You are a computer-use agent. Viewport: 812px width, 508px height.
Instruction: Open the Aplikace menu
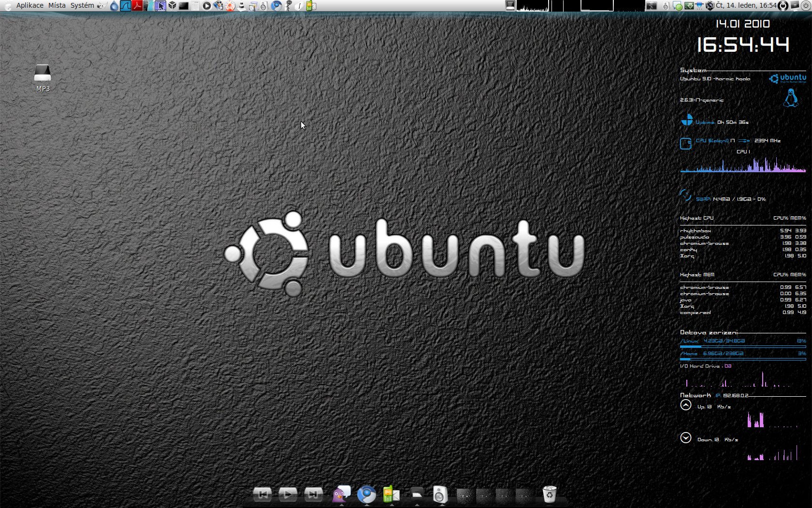pyautogui.click(x=29, y=5)
